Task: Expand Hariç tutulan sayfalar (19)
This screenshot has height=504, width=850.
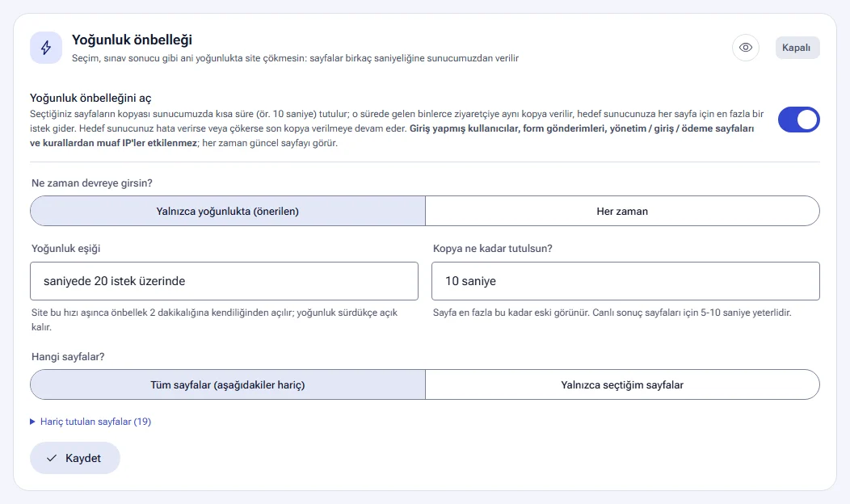Action: pos(90,422)
